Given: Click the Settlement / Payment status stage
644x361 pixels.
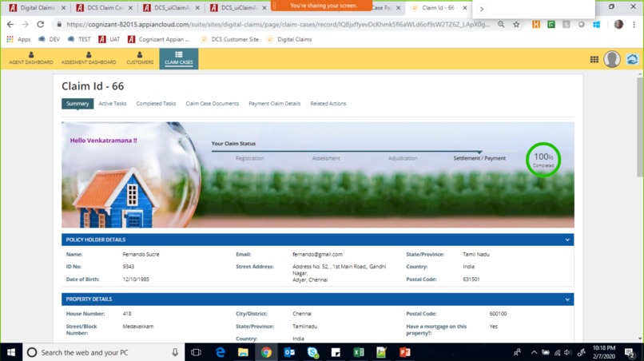Looking at the screenshot, I should tap(479, 158).
